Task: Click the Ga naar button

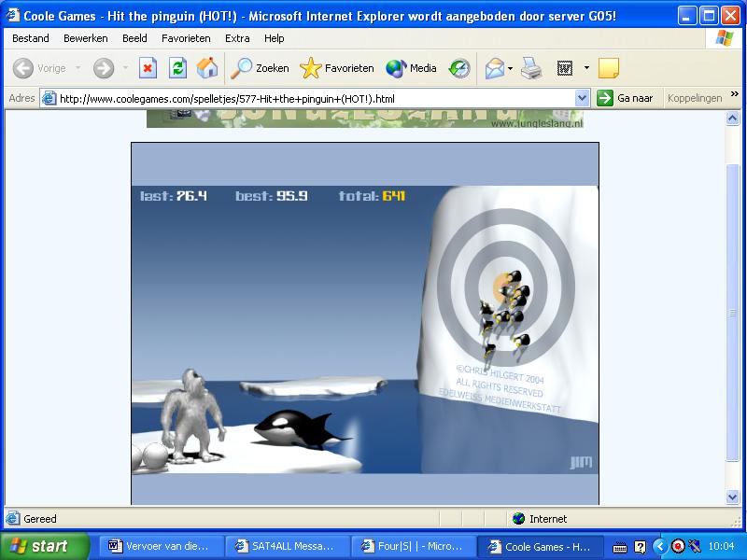Action: coord(625,98)
